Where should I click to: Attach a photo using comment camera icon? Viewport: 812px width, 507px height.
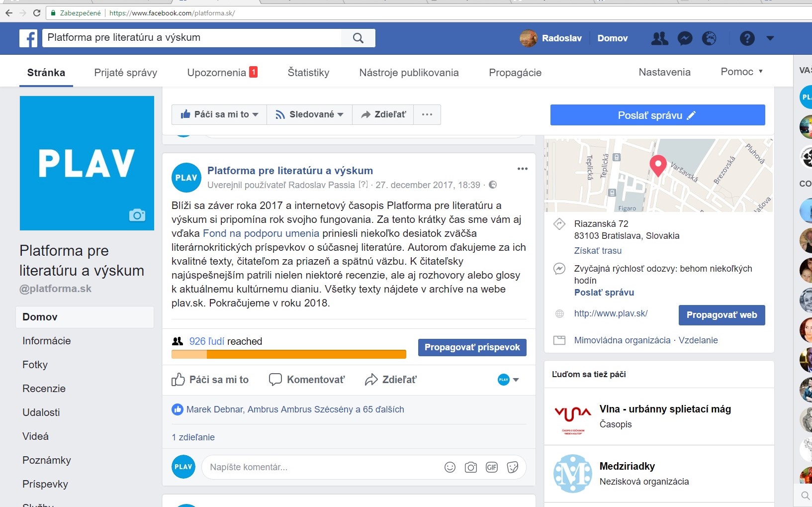[470, 467]
